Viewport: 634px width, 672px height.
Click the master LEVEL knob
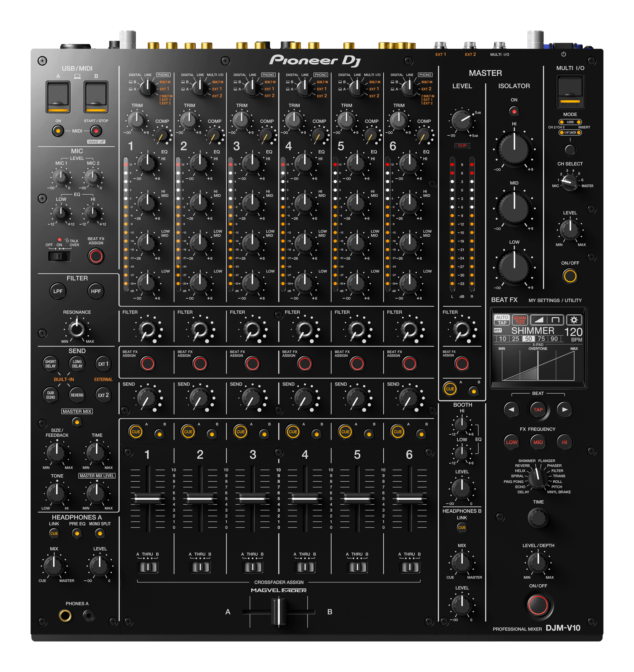[x=462, y=120]
